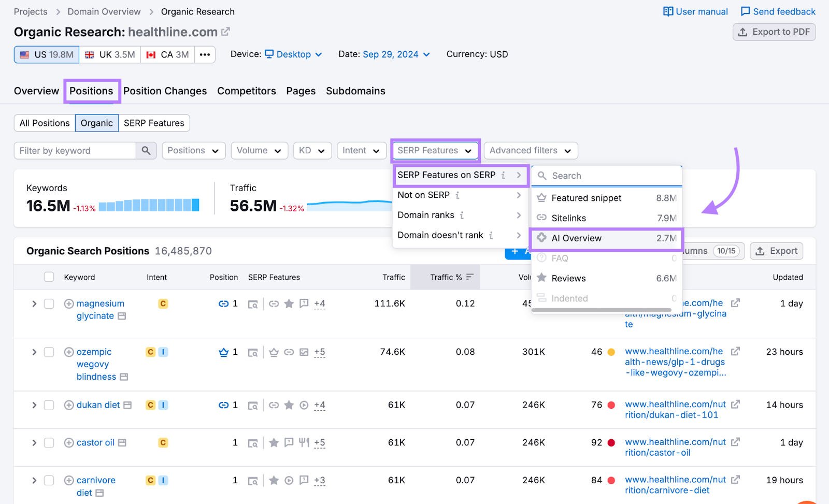
Task: Click the add-keyword plus icon for magnesium glycinate
Action: [69, 304]
